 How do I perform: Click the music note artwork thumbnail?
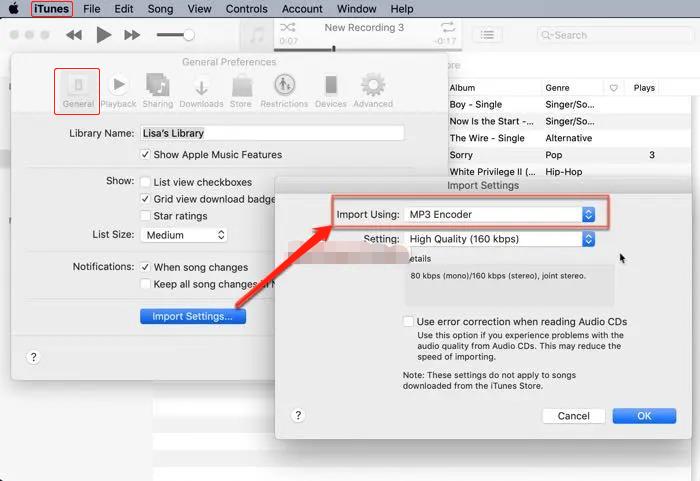tap(257, 35)
